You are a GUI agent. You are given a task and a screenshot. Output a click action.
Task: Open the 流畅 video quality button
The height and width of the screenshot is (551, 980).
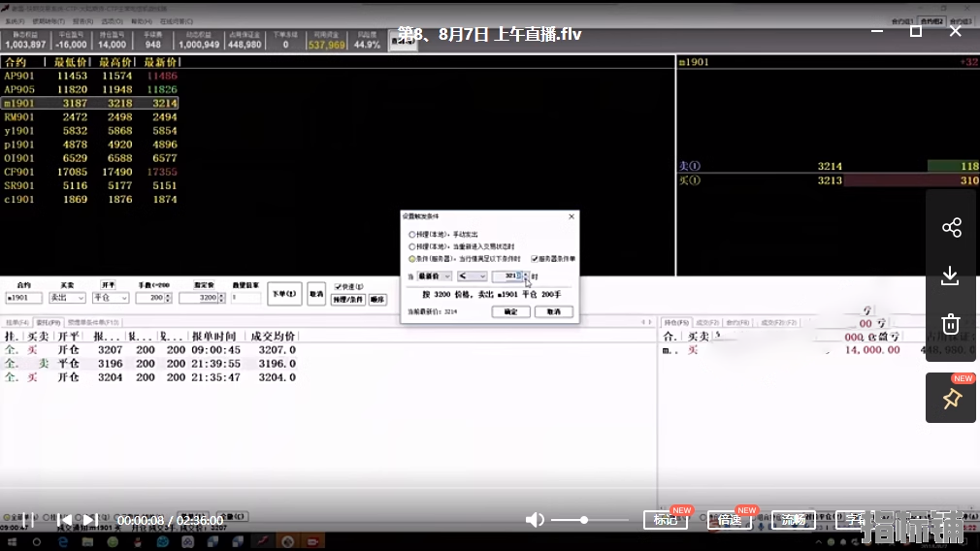(x=793, y=520)
